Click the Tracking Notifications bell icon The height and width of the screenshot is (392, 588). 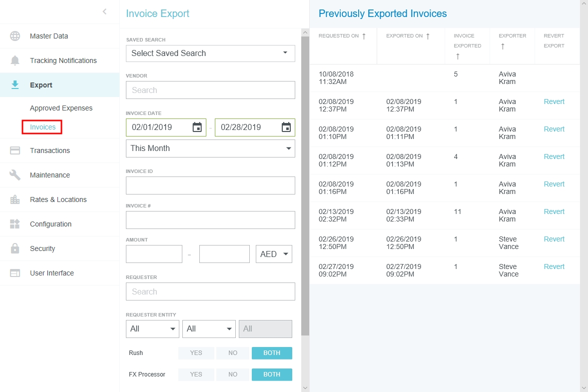pos(15,60)
